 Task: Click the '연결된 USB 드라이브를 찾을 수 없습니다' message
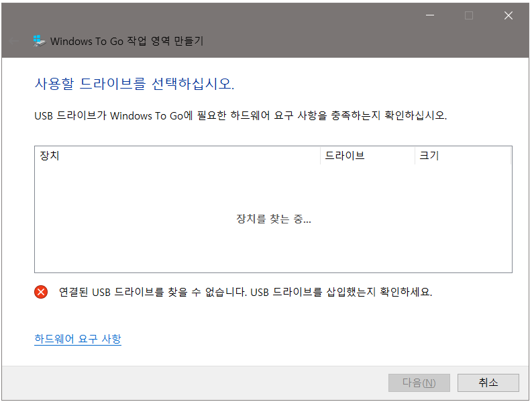(x=246, y=292)
